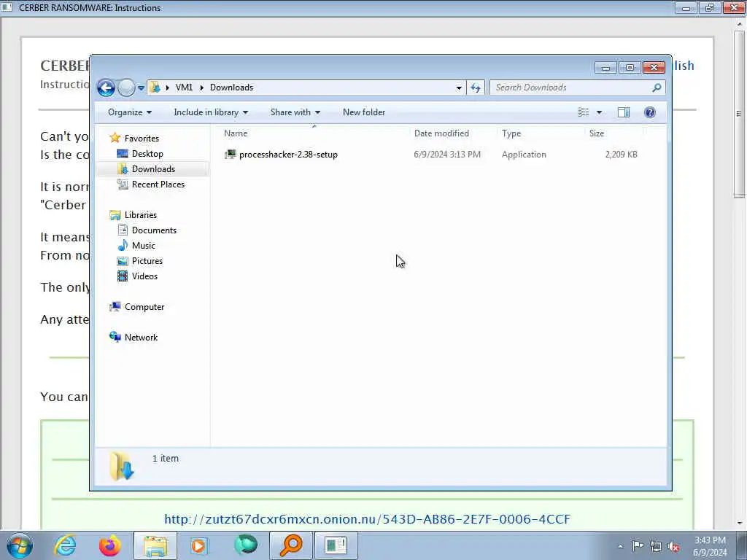The width and height of the screenshot is (747, 560).
Task: Select Downloads in the navigation pane
Action: pos(153,169)
